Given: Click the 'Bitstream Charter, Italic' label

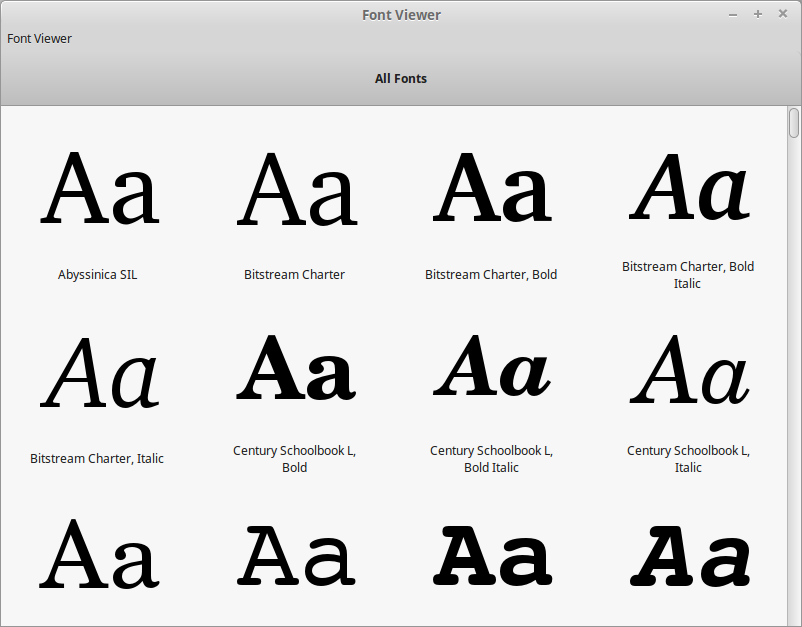Looking at the screenshot, I should click(x=97, y=459).
